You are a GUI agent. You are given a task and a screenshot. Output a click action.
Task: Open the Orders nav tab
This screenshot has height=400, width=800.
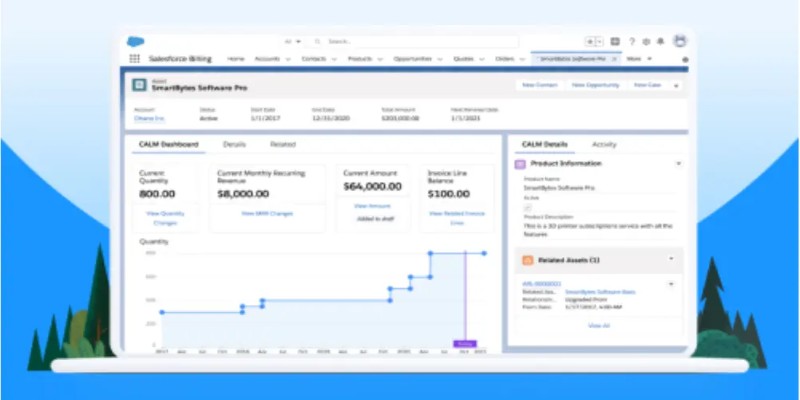tap(505, 59)
